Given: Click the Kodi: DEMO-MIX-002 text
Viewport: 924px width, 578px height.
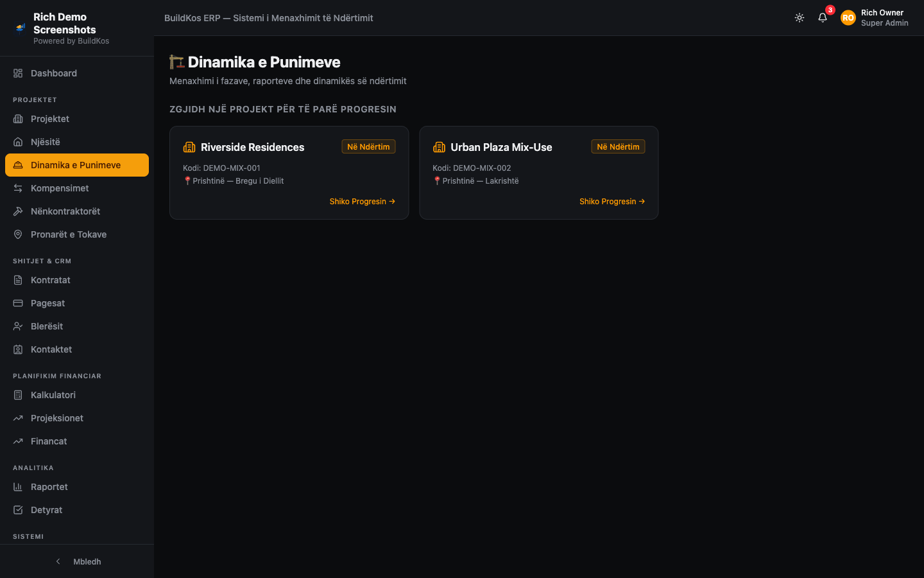Looking at the screenshot, I should point(472,168).
